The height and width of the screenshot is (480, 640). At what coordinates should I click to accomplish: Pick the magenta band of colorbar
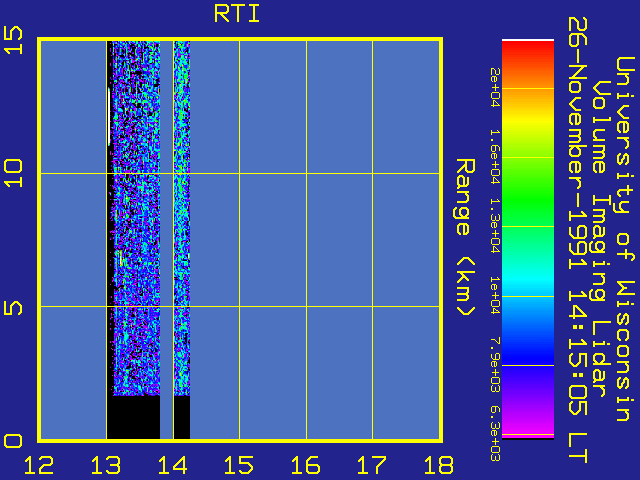pos(528,424)
